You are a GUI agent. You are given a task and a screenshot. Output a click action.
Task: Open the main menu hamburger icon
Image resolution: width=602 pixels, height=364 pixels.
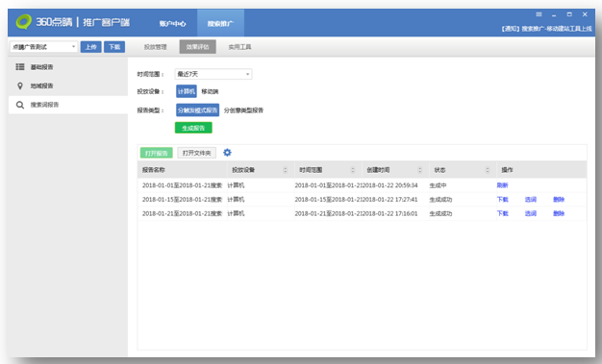pyautogui.click(x=539, y=14)
